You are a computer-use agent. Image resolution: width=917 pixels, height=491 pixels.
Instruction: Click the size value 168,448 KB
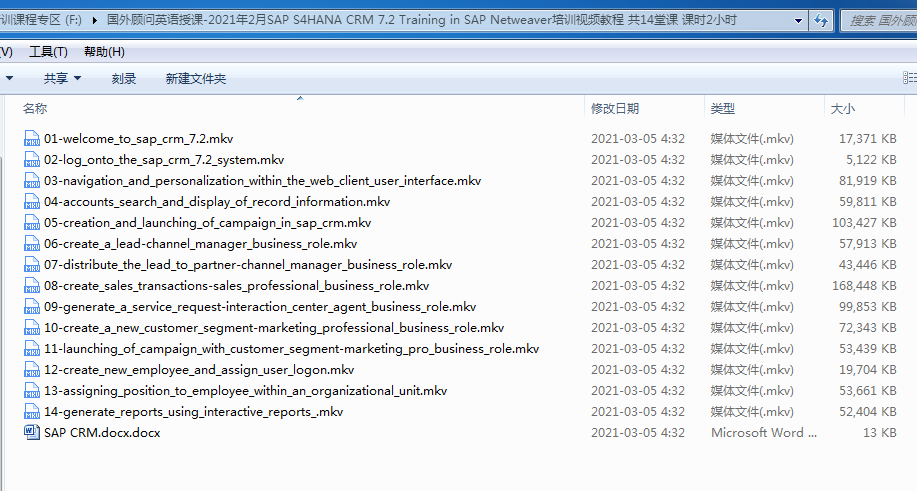[x=864, y=286]
